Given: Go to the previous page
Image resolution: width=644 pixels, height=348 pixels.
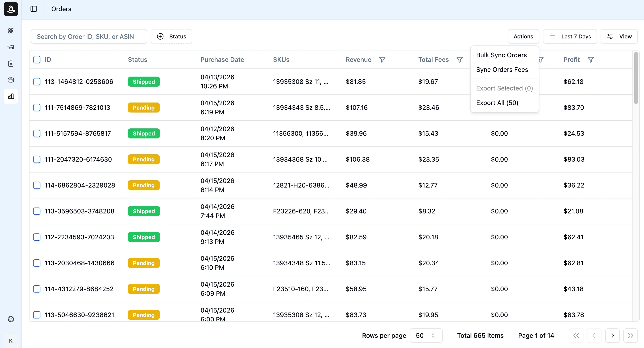Looking at the screenshot, I should point(594,335).
